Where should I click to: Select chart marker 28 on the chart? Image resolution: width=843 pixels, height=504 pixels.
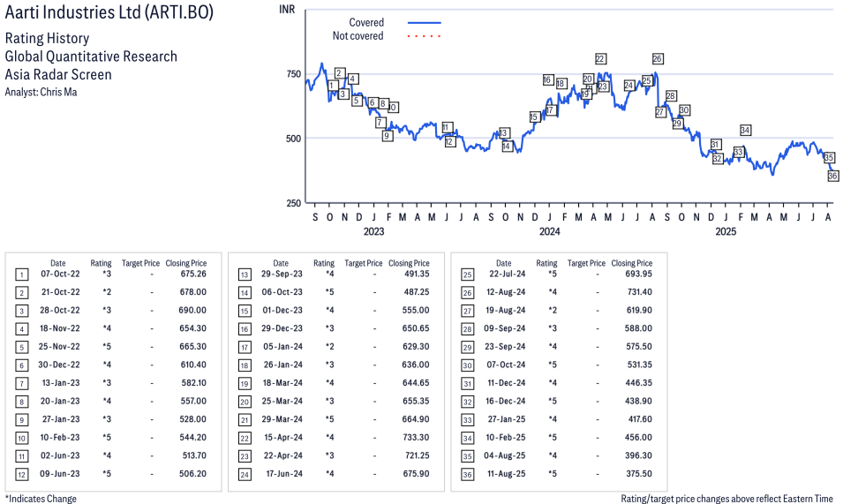(671, 95)
